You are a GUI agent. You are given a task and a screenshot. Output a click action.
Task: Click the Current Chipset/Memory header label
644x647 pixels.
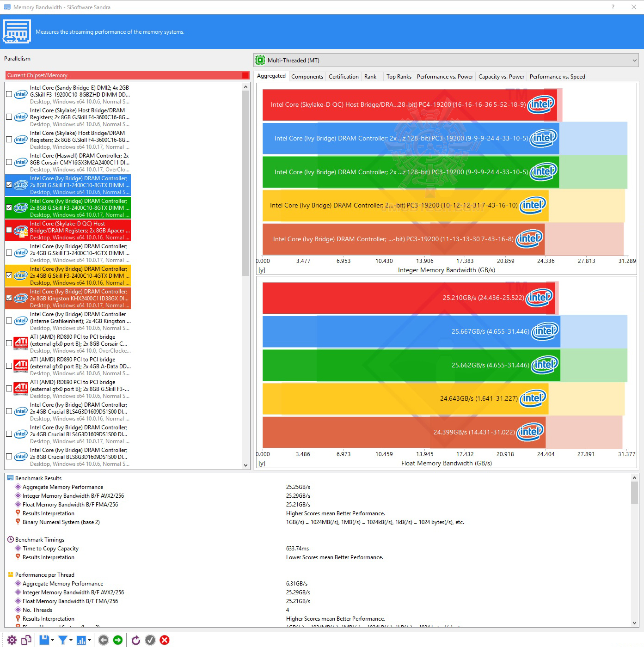[37, 75]
